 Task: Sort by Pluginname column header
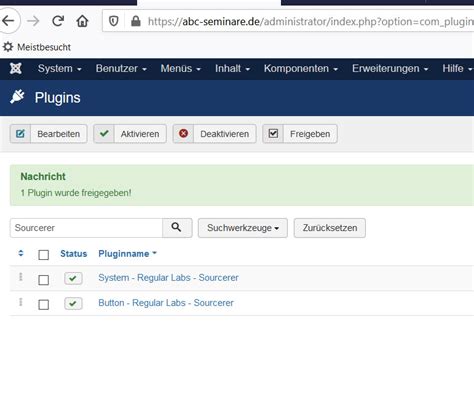coord(127,254)
